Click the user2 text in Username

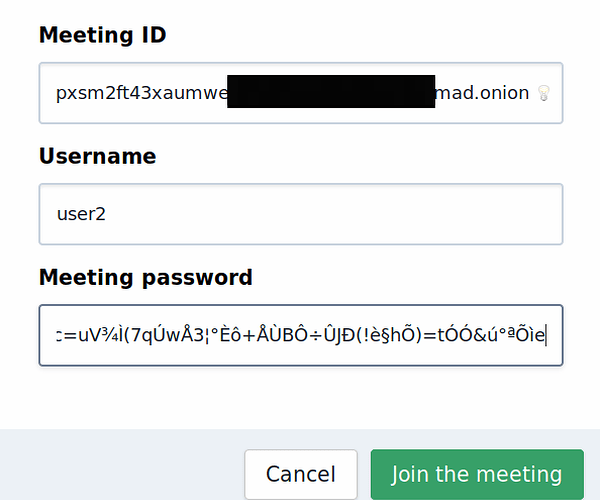click(x=77, y=214)
